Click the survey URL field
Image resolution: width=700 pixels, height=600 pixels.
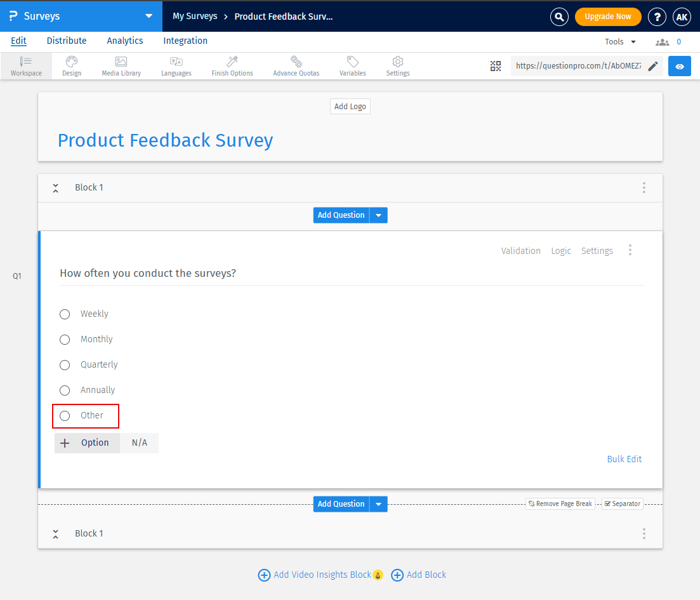(x=578, y=66)
